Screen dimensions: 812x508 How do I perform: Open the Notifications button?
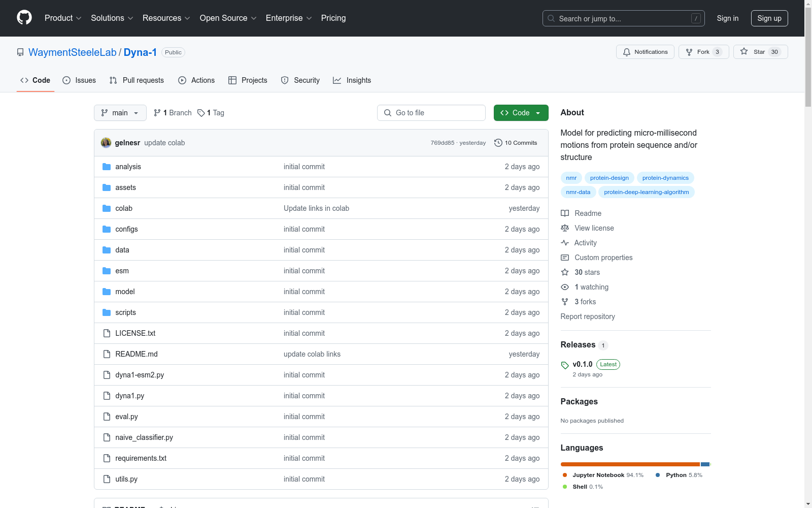point(645,52)
